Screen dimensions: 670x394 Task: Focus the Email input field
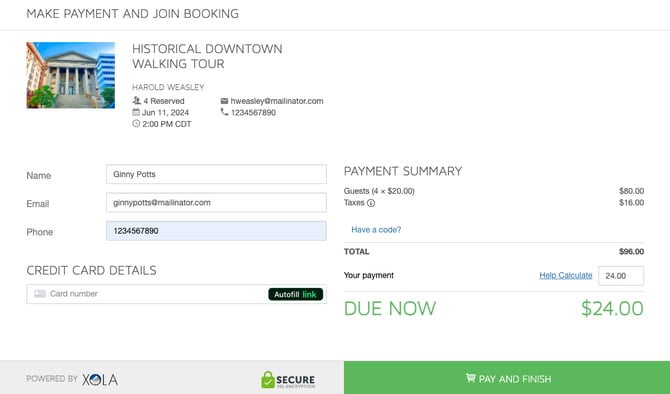point(216,203)
